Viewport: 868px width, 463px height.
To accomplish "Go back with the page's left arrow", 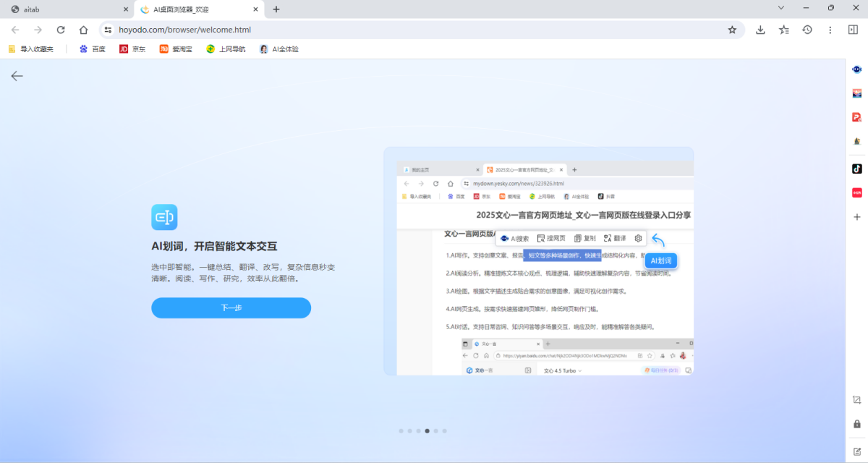I will pyautogui.click(x=17, y=76).
